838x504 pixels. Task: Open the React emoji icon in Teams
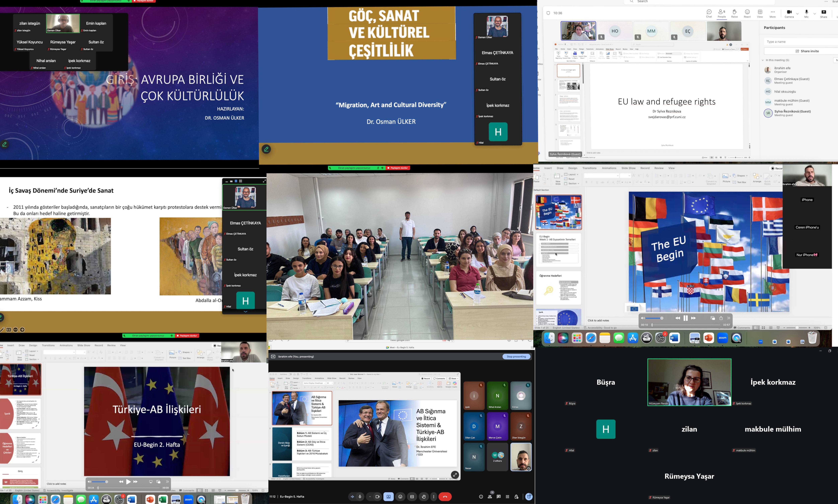[x=747, y=12]
